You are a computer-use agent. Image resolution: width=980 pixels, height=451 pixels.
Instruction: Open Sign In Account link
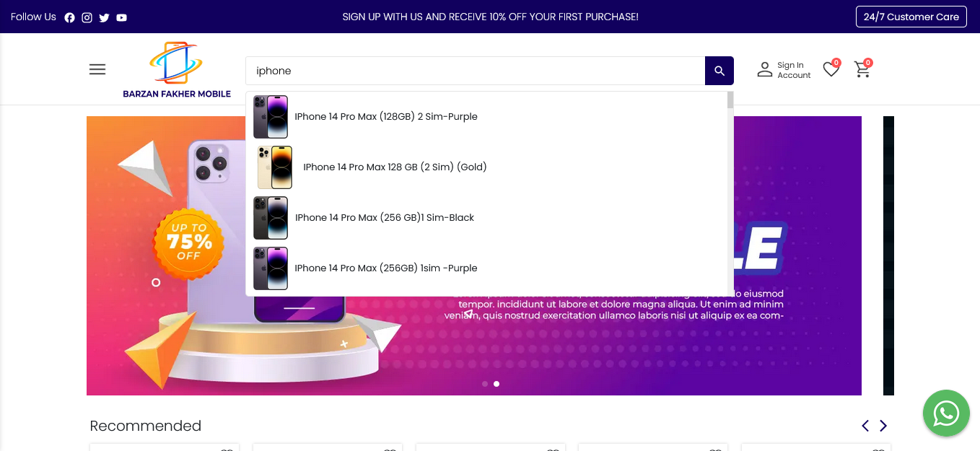(x=784, y=70)
